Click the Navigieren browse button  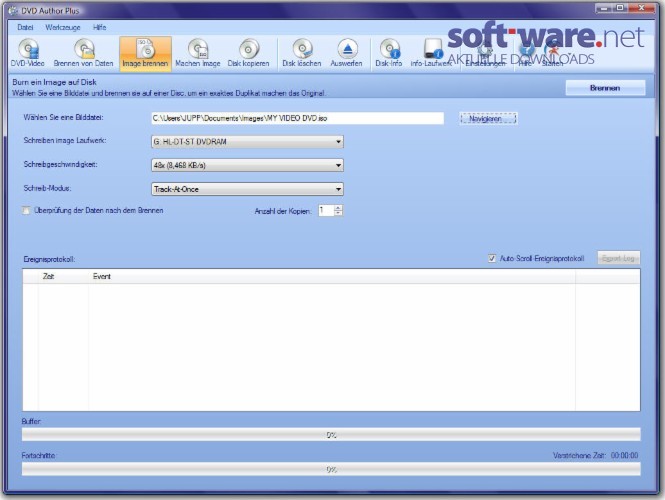click(488, 119)
